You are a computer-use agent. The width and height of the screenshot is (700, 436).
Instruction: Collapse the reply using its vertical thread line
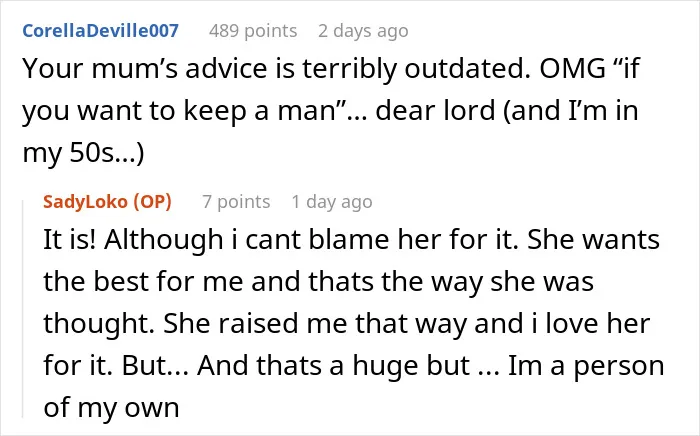tap(23, 309)
